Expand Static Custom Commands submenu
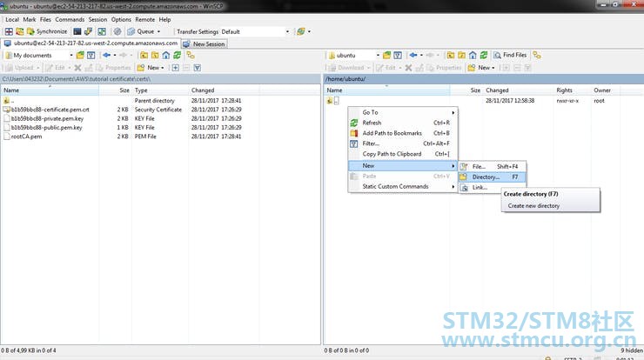 pos(403,186)
